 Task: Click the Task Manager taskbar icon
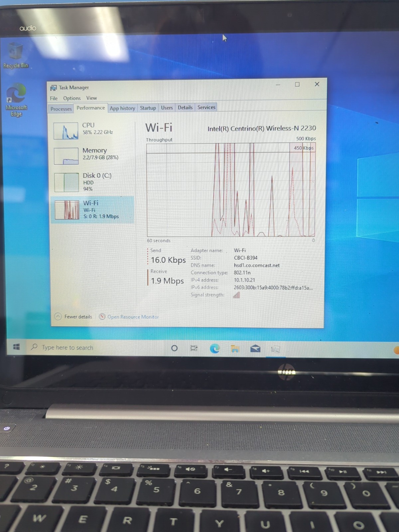276,349
